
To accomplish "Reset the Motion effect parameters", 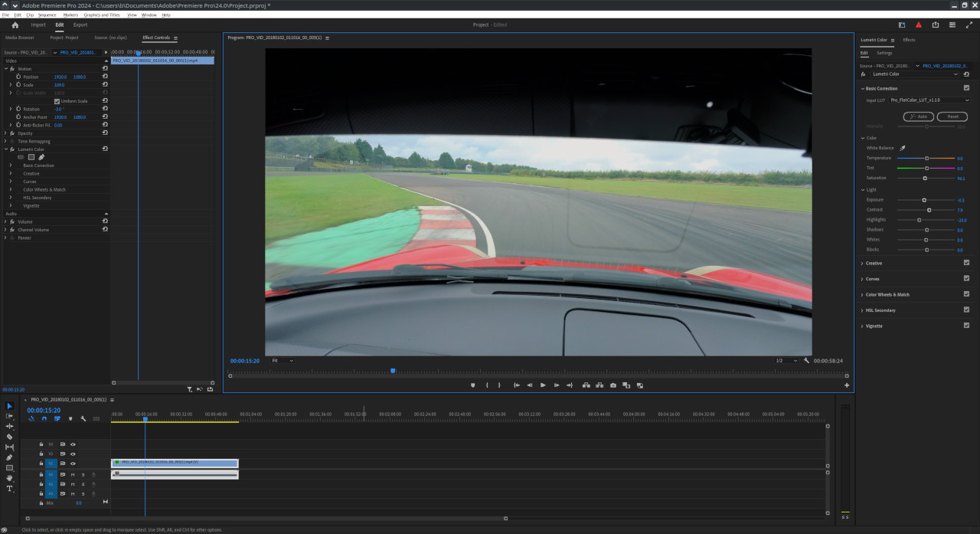I will click(x=105, y=69).
